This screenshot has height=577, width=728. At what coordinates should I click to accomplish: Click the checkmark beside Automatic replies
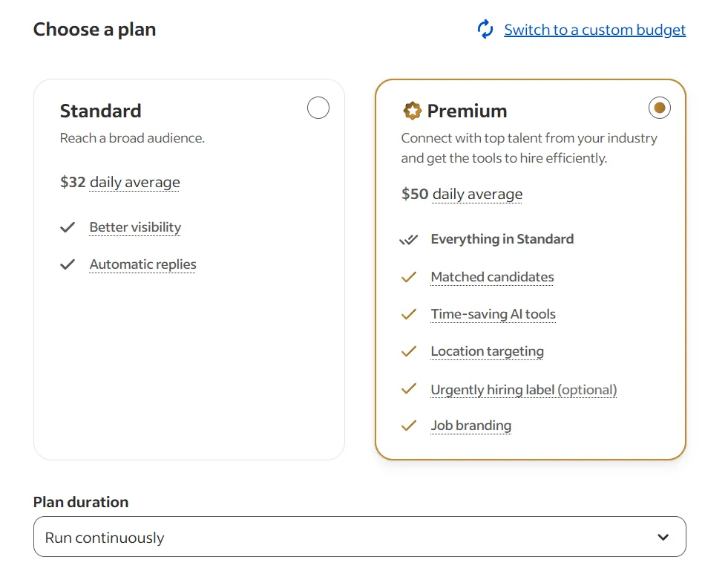click(x=68, y=264)
